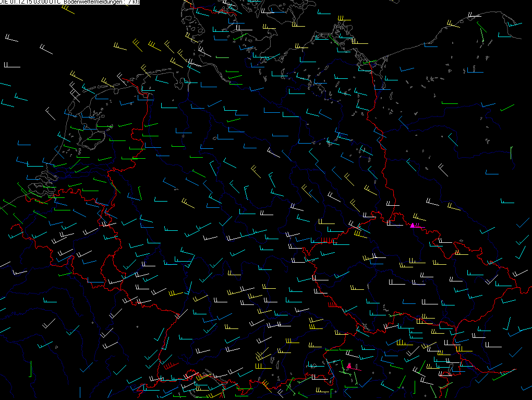Select cyan wind barb at top-right corner edge
The width and height of the screenshot is (532, 400).
(x=515, y=24)
